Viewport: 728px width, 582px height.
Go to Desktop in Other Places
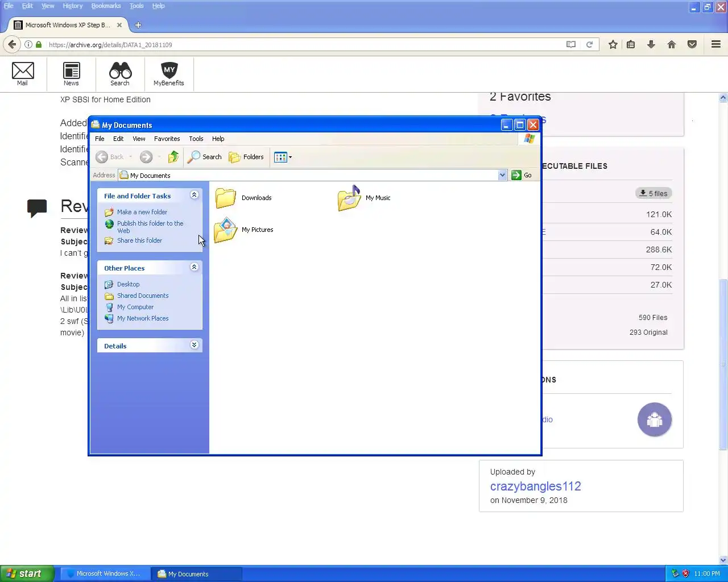click(128, 284)
